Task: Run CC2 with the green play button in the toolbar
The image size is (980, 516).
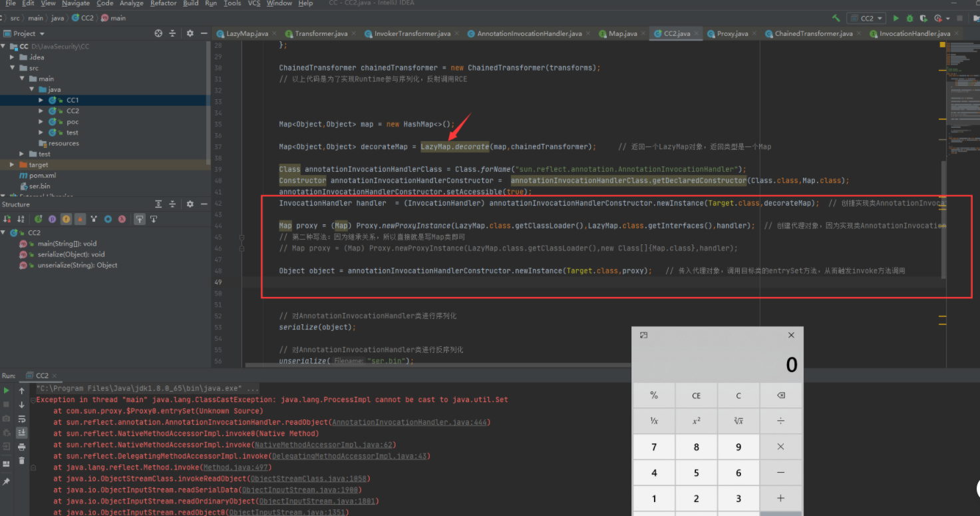Action: (896, 18)
